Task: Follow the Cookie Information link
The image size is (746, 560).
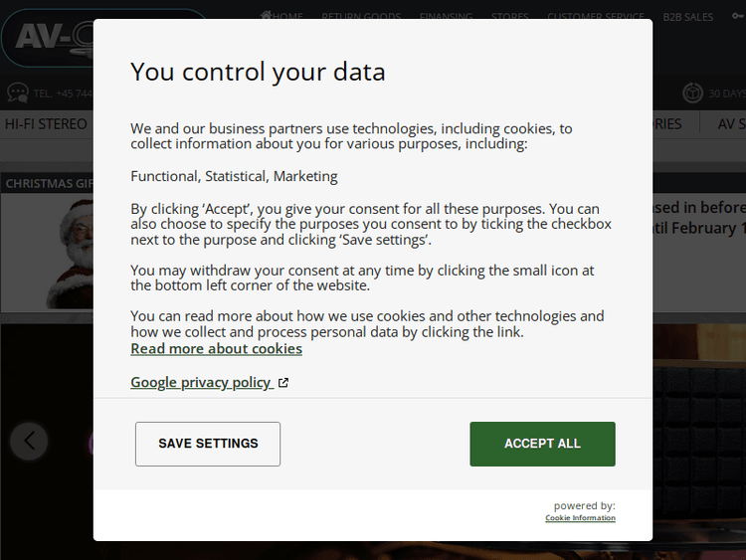Action: [x=580, y=518]
